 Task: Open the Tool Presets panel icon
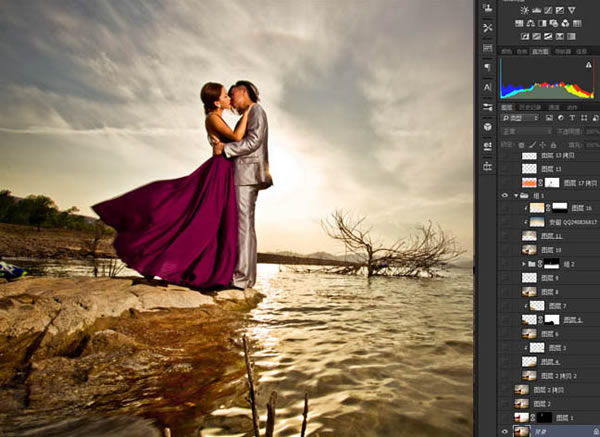tap(488, 28)
